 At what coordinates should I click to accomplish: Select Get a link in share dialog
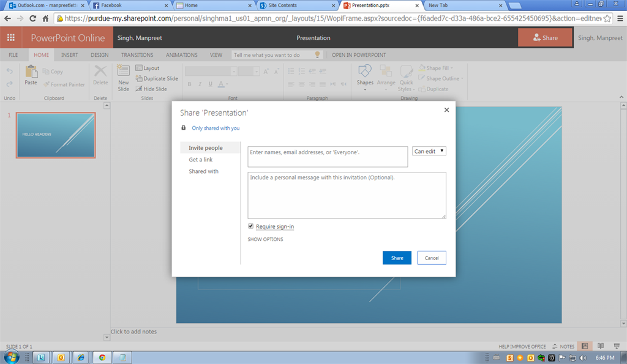(201, 160)
